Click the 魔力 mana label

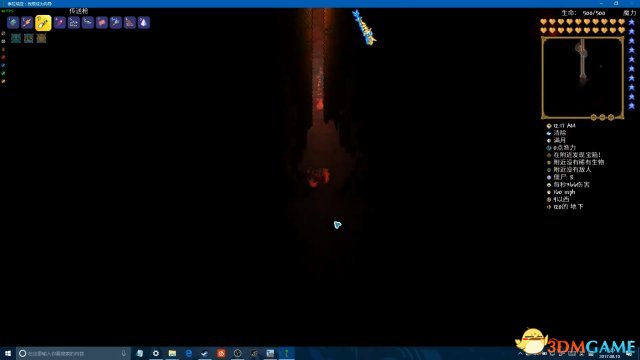pyautogui.click(x=629, y=13)
